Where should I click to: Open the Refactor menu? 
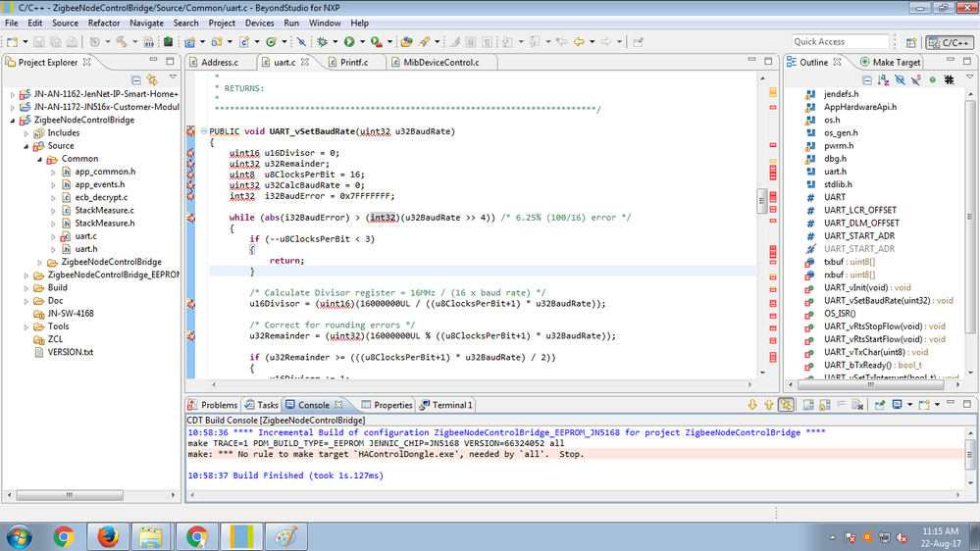104,24
